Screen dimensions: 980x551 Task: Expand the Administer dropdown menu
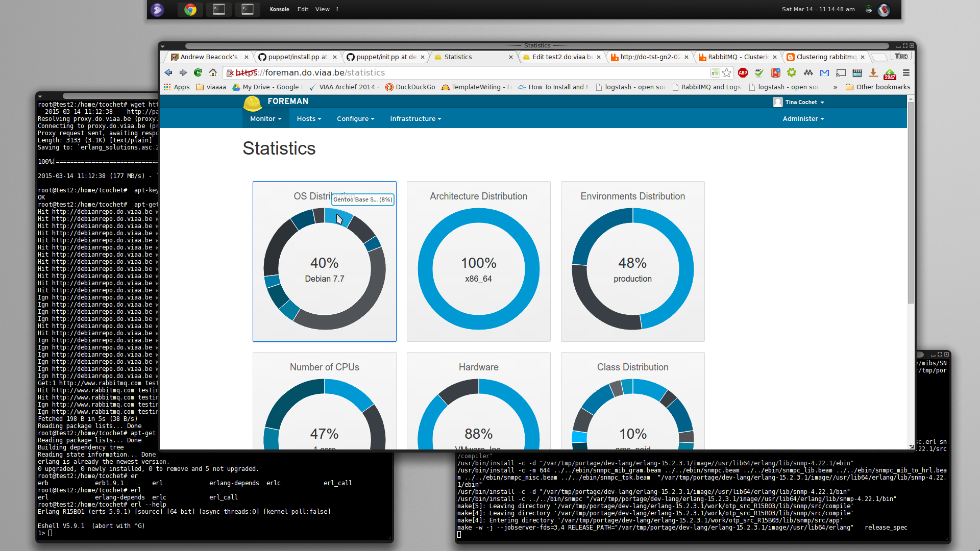point(803,119)
